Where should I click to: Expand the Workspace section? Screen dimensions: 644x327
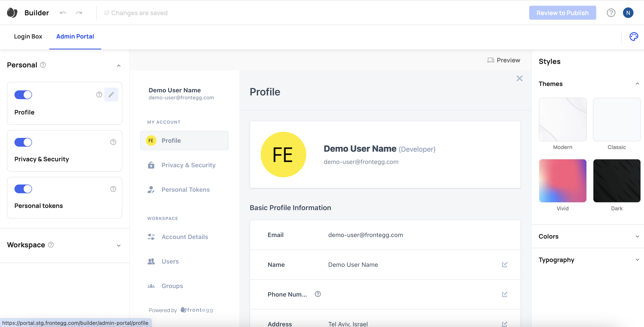pos(119,245)
